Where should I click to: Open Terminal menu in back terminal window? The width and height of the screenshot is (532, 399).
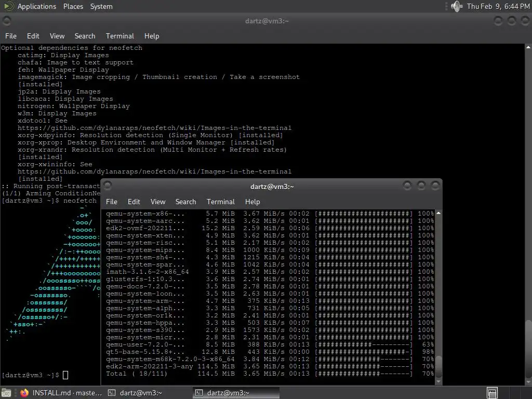click(120, 36)
